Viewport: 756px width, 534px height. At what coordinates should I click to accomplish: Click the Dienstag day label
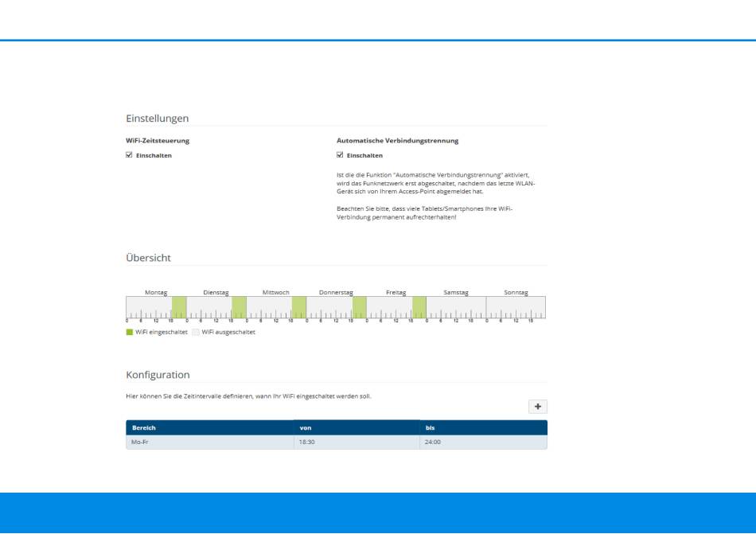coord(216,293)
